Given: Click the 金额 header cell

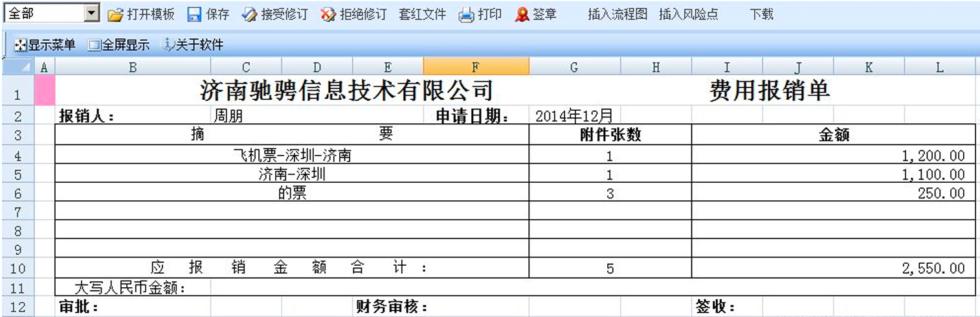Looking at the screenshot, I should coord(834,135).
